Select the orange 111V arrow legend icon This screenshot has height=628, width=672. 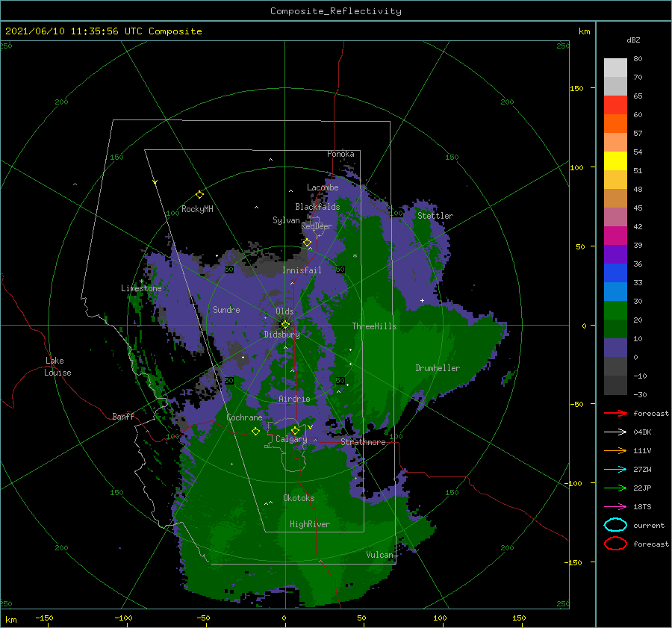615,450
